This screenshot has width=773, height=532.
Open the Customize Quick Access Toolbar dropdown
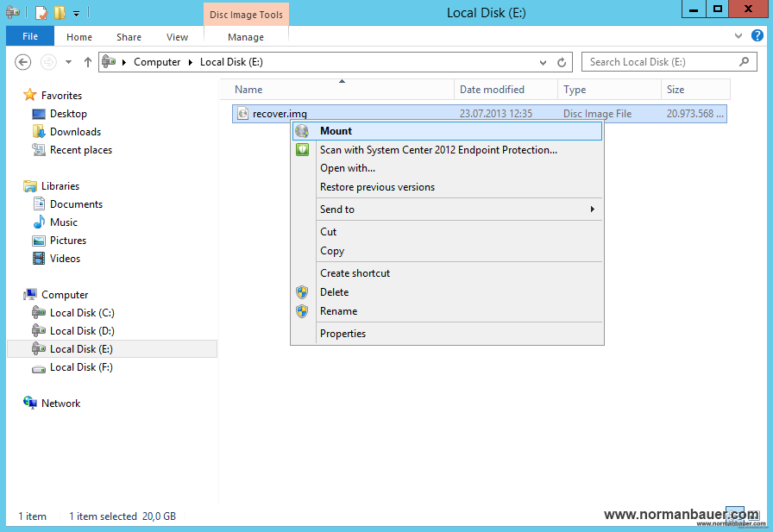[x=76, y=13]
